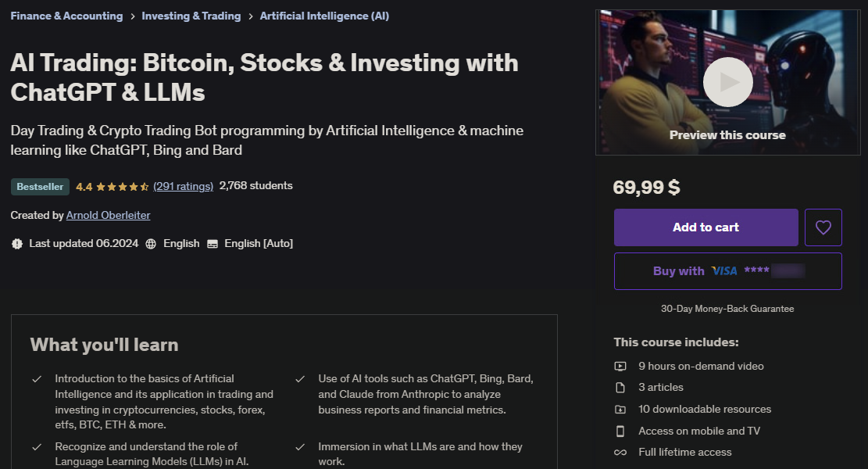Click the Buy with VISA button
Viewport: 868px width, 469px height.
727,271
